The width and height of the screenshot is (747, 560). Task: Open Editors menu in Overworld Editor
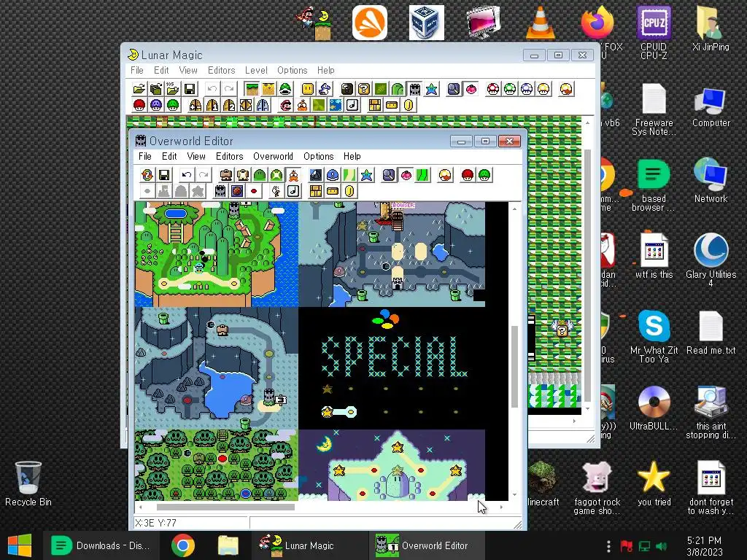pos(230,156)
